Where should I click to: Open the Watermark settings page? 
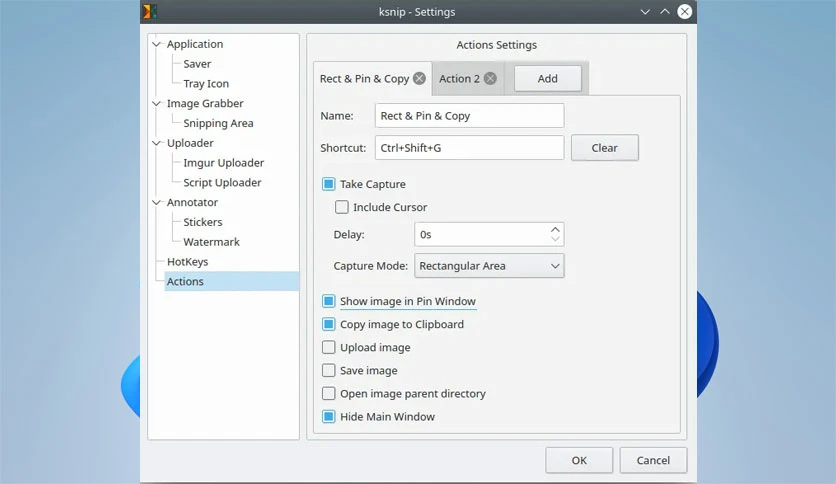[x=212, y=241]
